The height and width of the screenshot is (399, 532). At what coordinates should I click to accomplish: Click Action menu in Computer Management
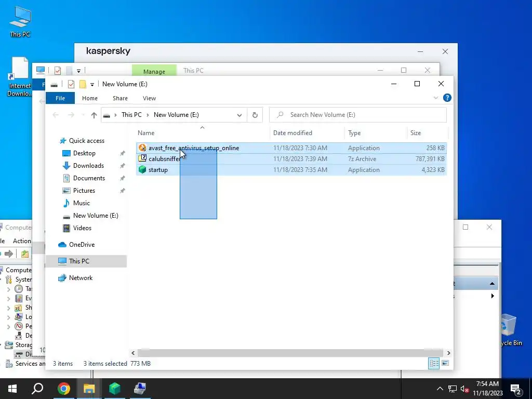point(22,241)
